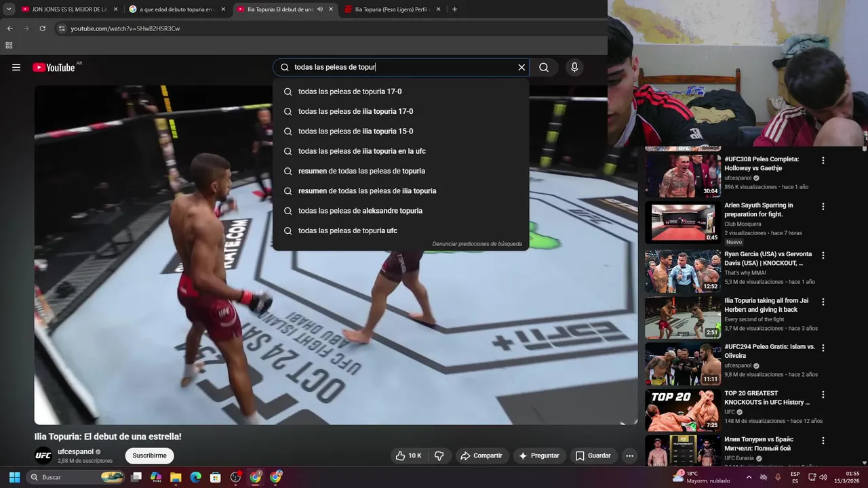The image size is (868, 488).
Task: Open the Microsoft 365 taskbar app
Action: [156, 477]
